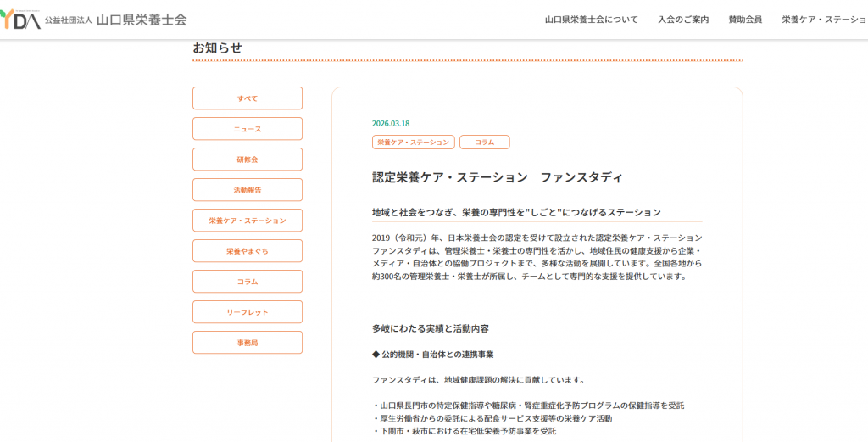The width and height of the screenshot is (868, 442).
Task: Filter news by ニュース category
Action: [248, 128]
